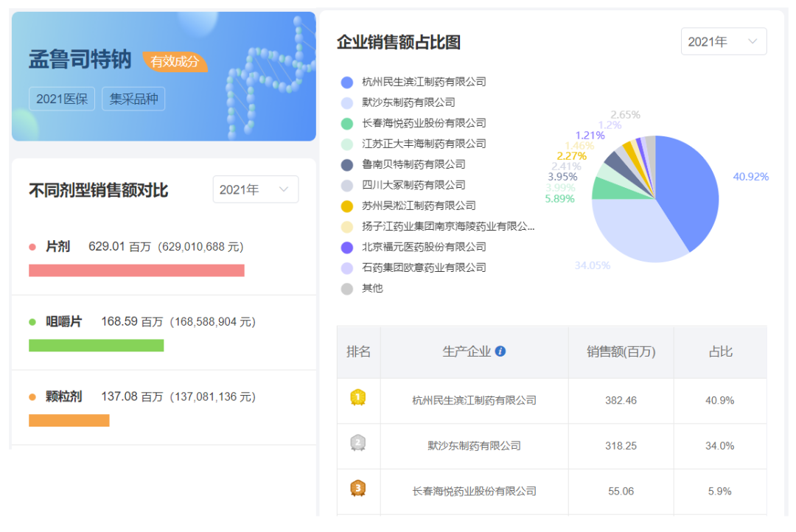Click the 咀嚼片 dosage form label
The height and width of the screenshot is (532, 796).
tap(64, 322)
